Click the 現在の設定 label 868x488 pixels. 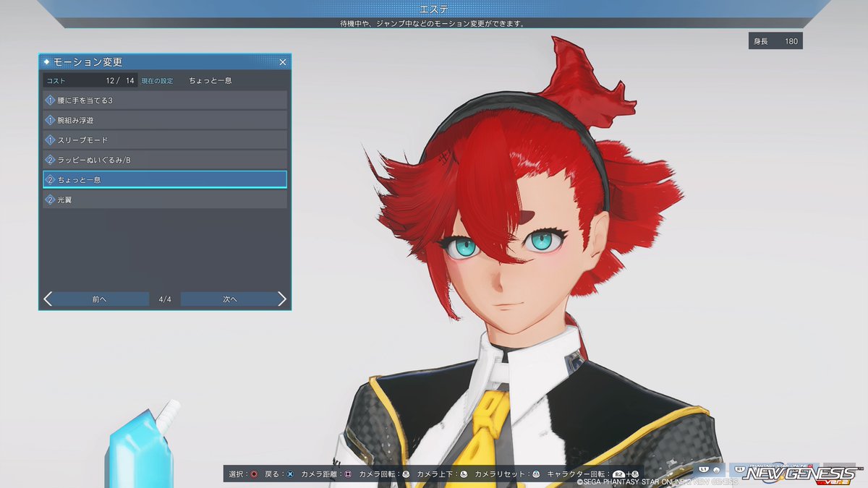pyautogui.click(x=157, y=80)
